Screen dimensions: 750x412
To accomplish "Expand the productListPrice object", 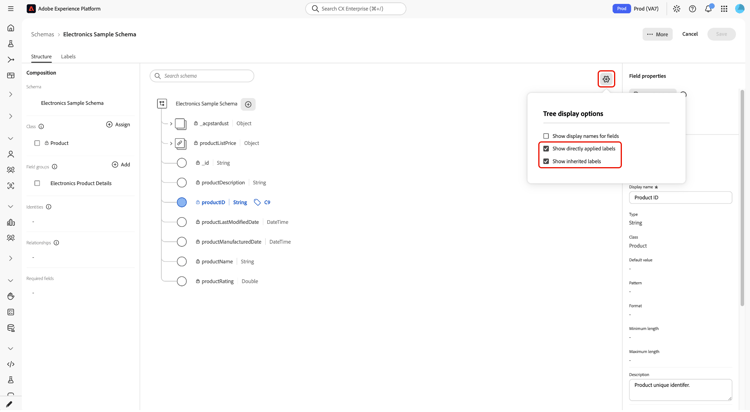I will 171,143.
